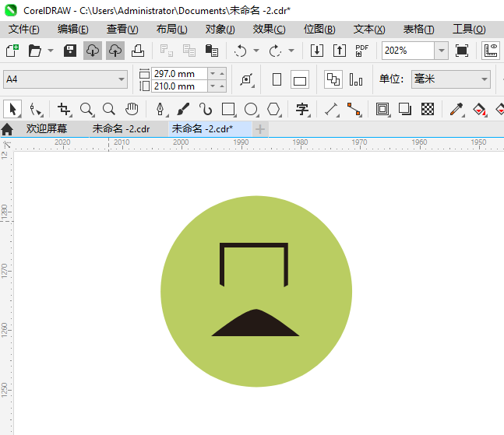Open the units 毫米 dropdown
The width and height of the screenshot is (504, 435).
tap(483, 79)
